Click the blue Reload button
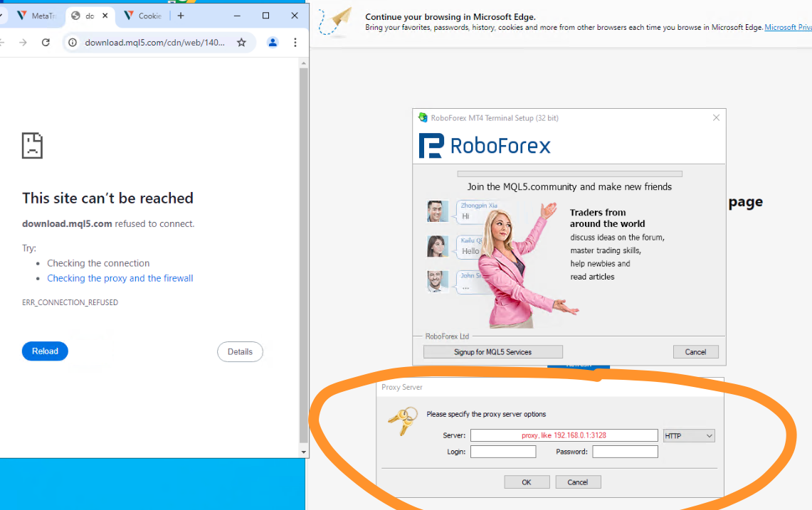Image resolution: width=812 pixels, height=510 pixels. [45, 351]
